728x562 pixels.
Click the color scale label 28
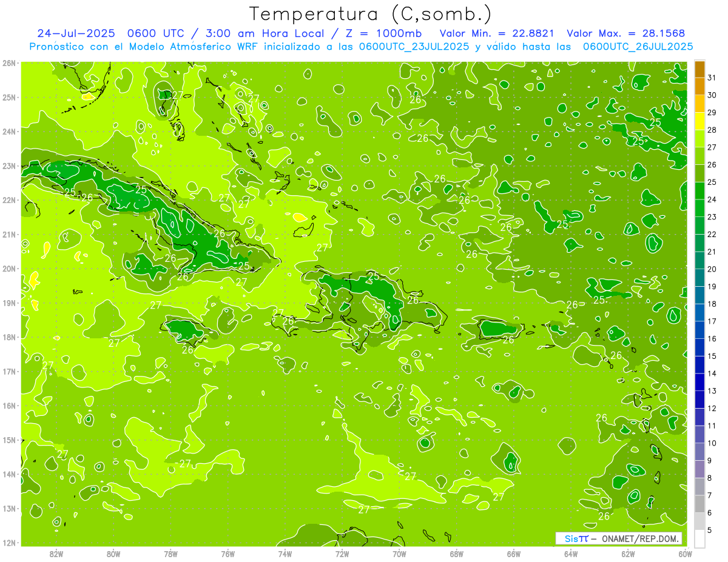712,130
